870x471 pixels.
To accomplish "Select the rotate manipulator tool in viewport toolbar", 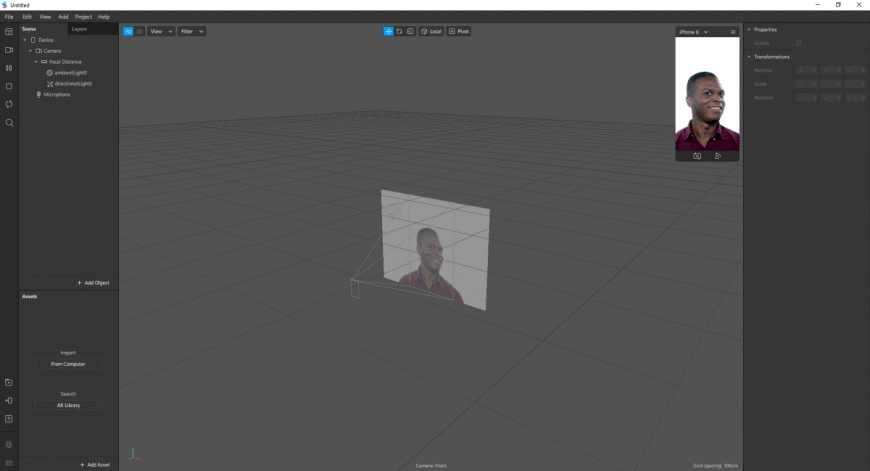I will (399, 32).
